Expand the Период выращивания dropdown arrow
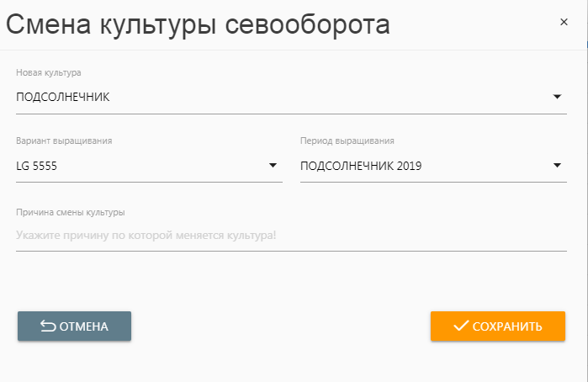 point(557,166)
